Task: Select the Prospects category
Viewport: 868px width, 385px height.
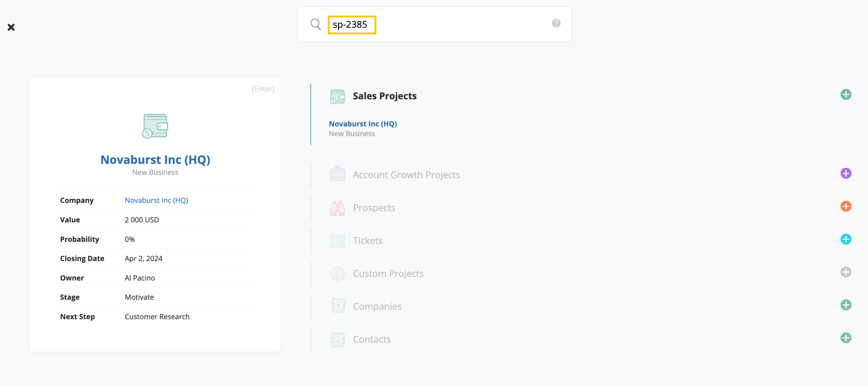Action: click(374, 208)
